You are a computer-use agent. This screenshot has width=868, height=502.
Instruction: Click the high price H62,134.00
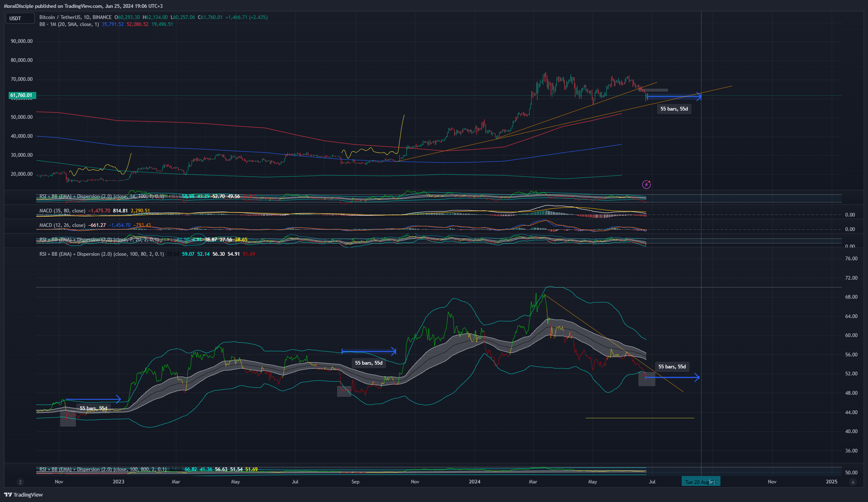tap(155, 17)
